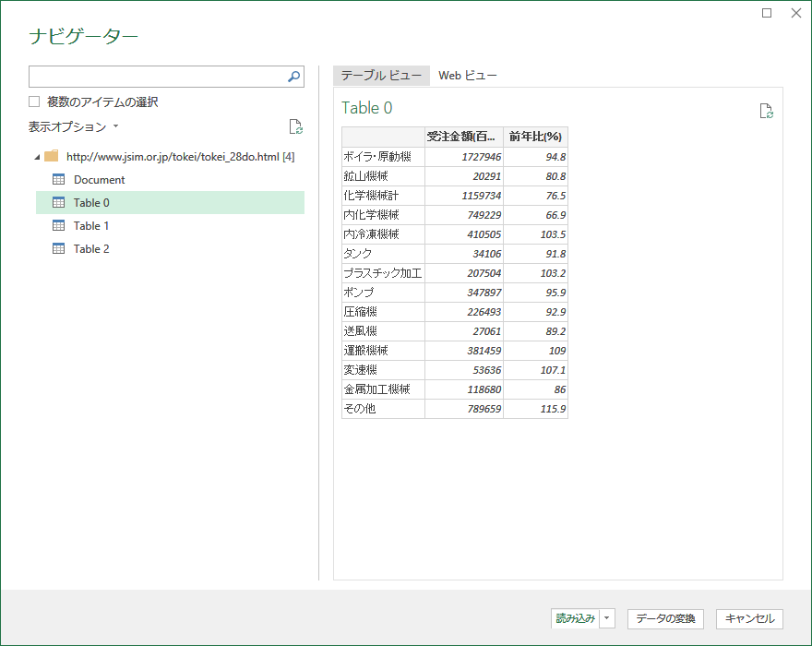Click the Document table icon

pos(58,180)
